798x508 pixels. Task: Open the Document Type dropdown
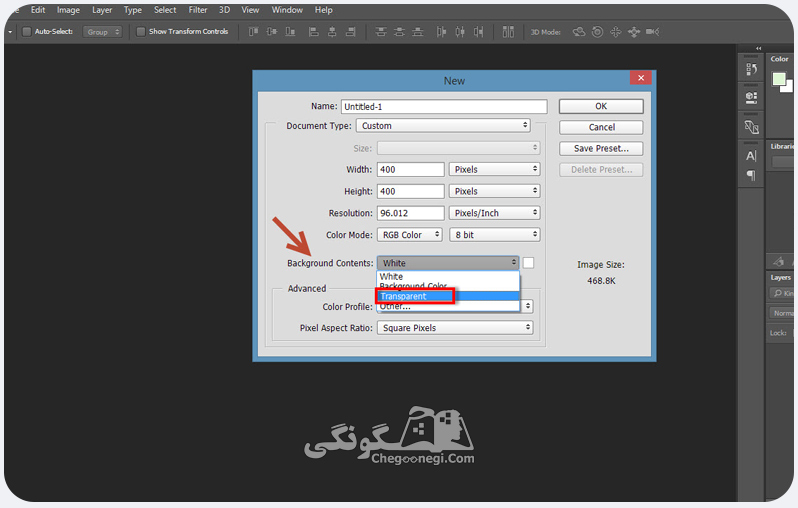pyautogui.click(x=443, y=126)
